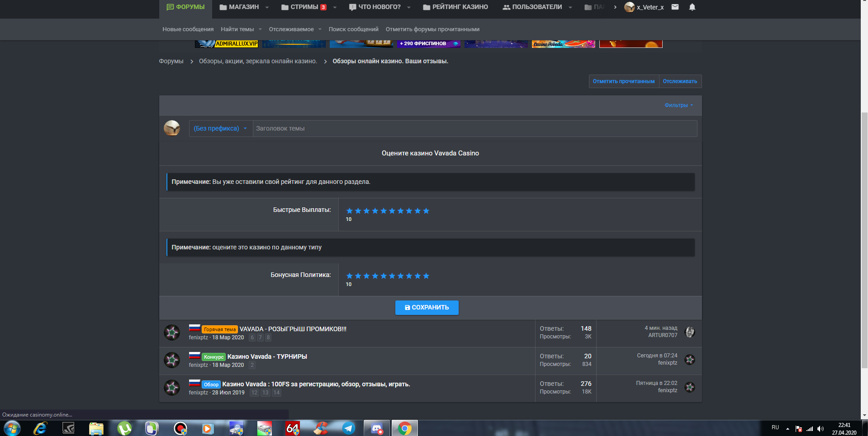Open the МАГАЗИН menu item
The width and height of the screenshot is (868, 436).
[x=239, y=7]
